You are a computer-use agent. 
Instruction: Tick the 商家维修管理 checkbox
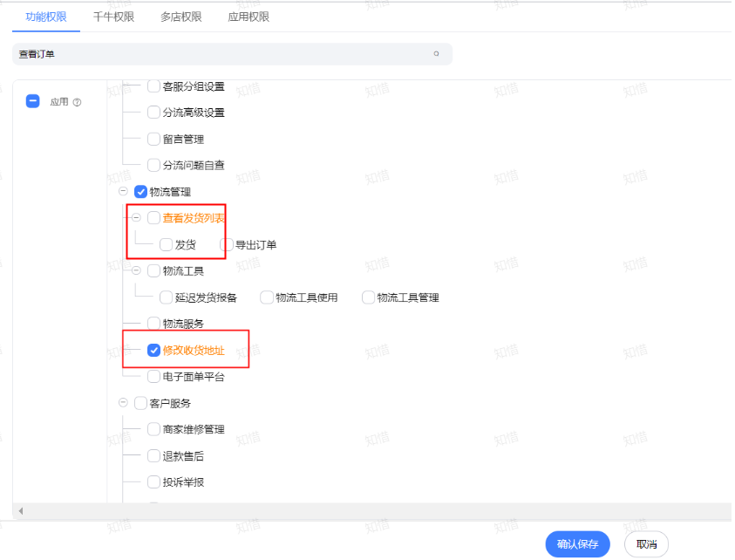point(153,429)
